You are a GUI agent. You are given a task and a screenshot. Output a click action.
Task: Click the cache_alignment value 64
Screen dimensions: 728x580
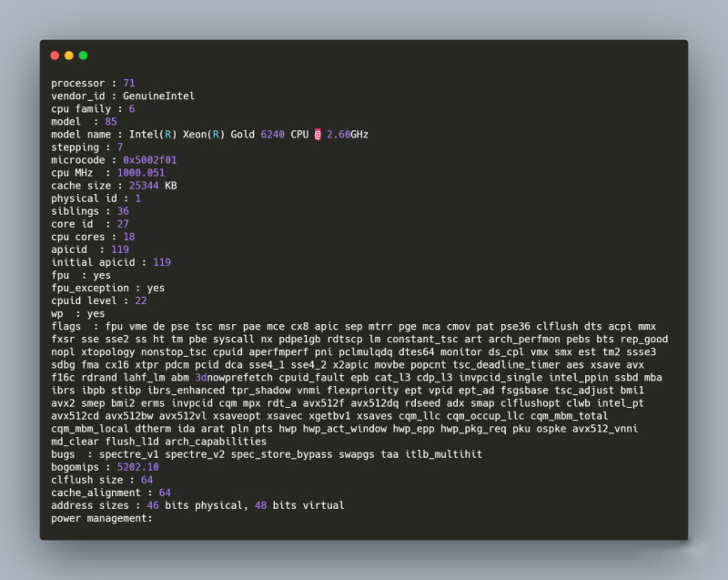click(165, 493)
